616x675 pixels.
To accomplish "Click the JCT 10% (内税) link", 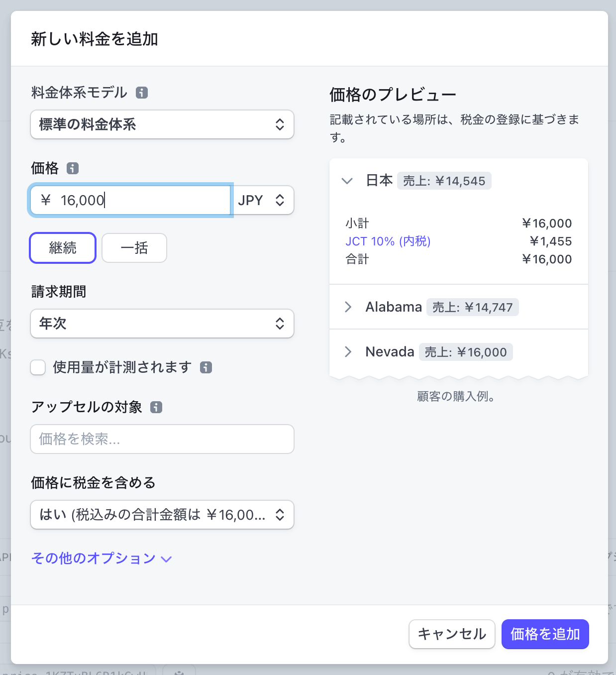I will tap(388, 241).
